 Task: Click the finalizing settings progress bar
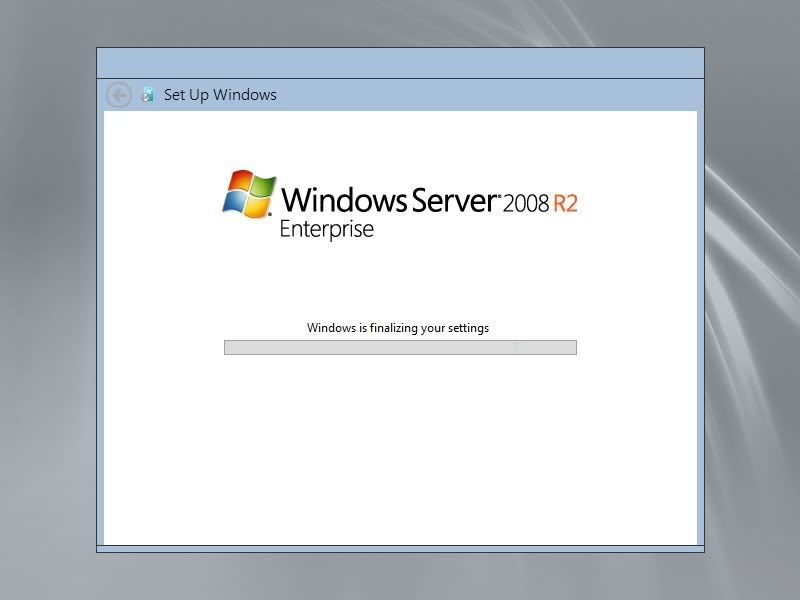(401, 347)
